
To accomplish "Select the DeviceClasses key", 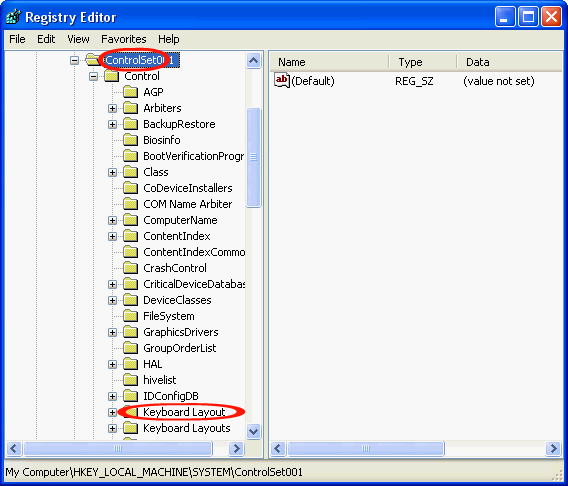I will [177, 300].
